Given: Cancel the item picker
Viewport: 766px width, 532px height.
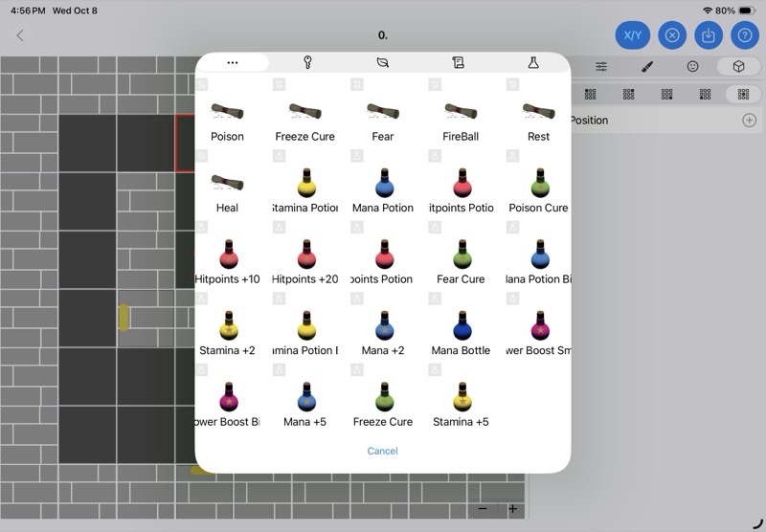Looking at the screenshot, I should [383, 451].
